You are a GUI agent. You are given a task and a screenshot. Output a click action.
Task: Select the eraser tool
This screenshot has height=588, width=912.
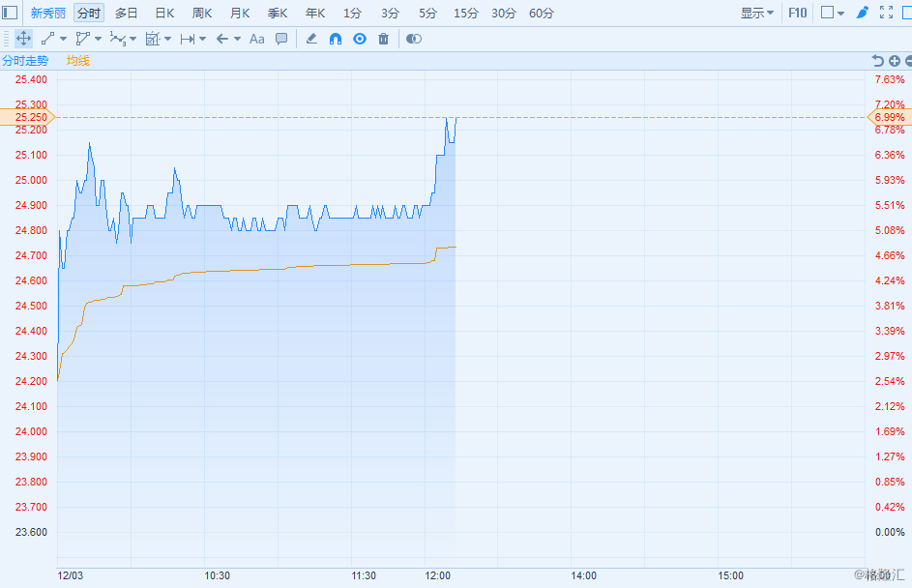[x=311, y=39]
